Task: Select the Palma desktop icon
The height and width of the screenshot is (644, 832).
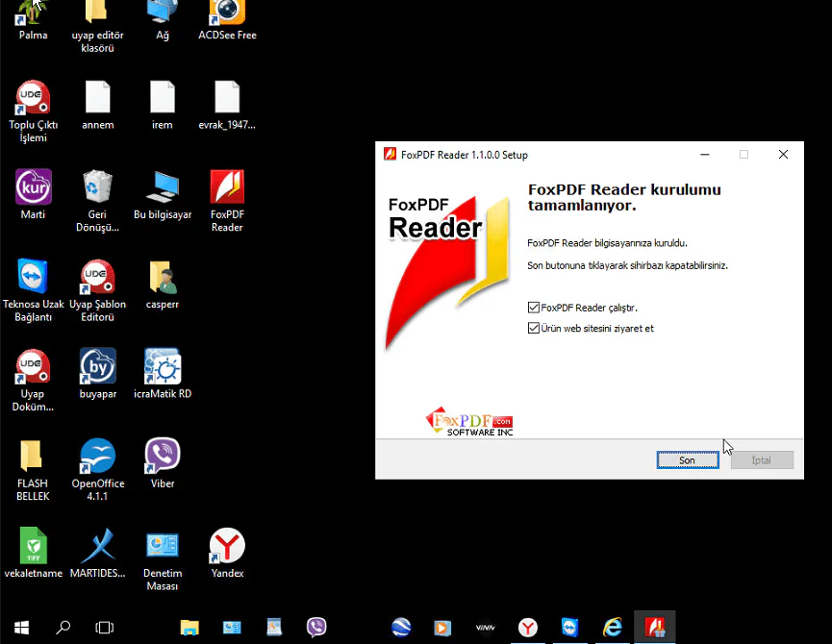Action: tap(33, 20)
